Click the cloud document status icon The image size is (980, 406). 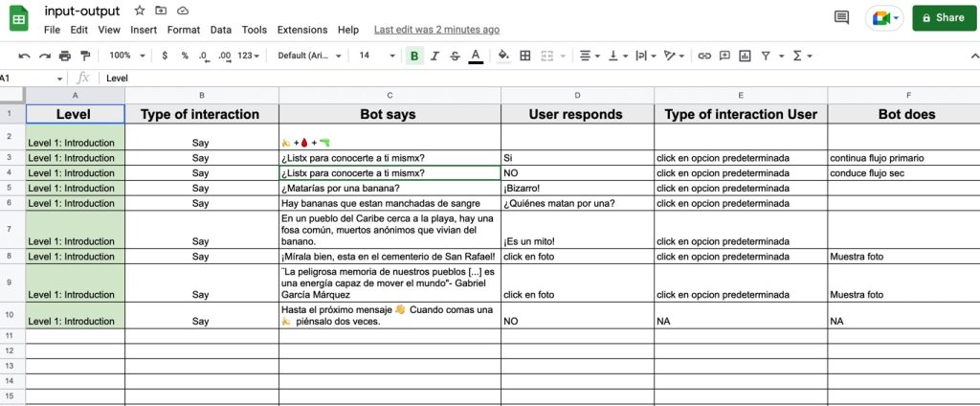pos(183,11)
